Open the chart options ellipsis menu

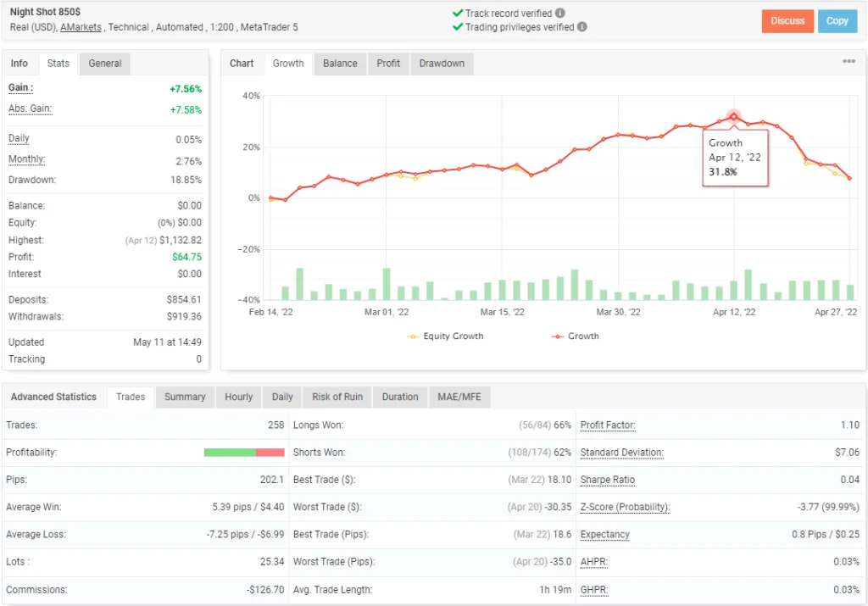[847, 61]
